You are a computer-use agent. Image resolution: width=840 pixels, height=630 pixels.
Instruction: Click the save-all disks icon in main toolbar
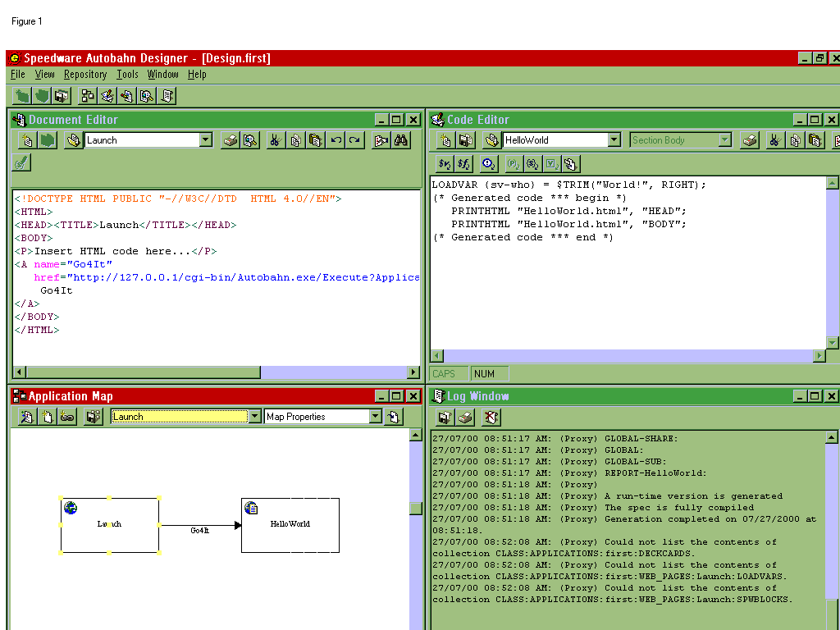62,96
